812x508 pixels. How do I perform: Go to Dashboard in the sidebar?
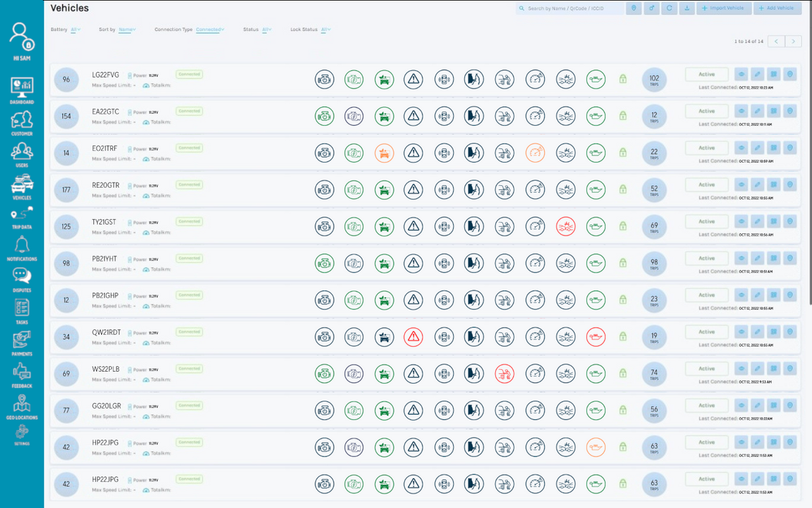[22, 91]
